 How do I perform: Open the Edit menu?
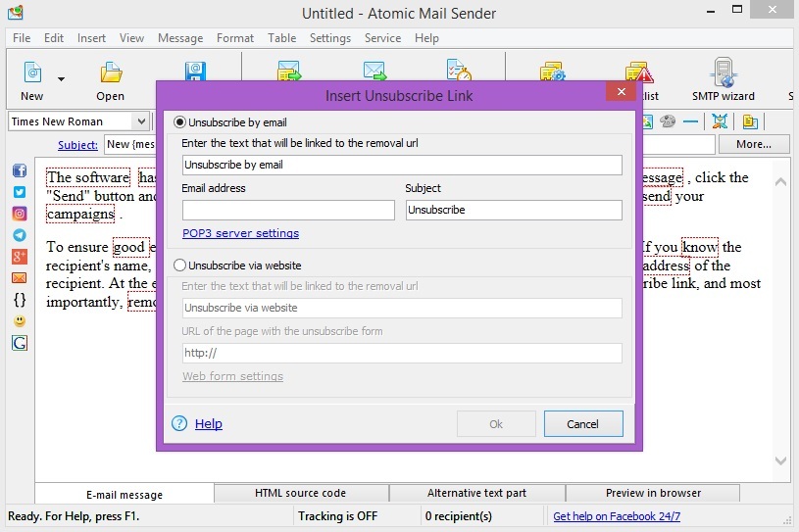point(54,38)
